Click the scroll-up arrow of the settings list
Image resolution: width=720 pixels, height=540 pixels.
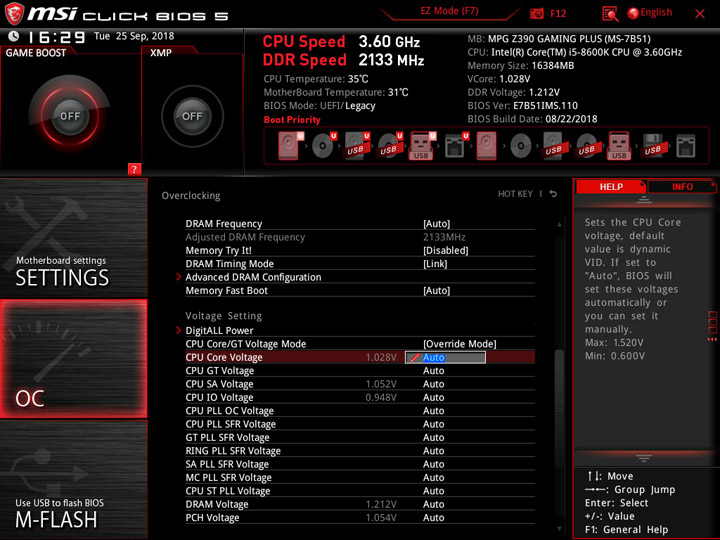559,225
